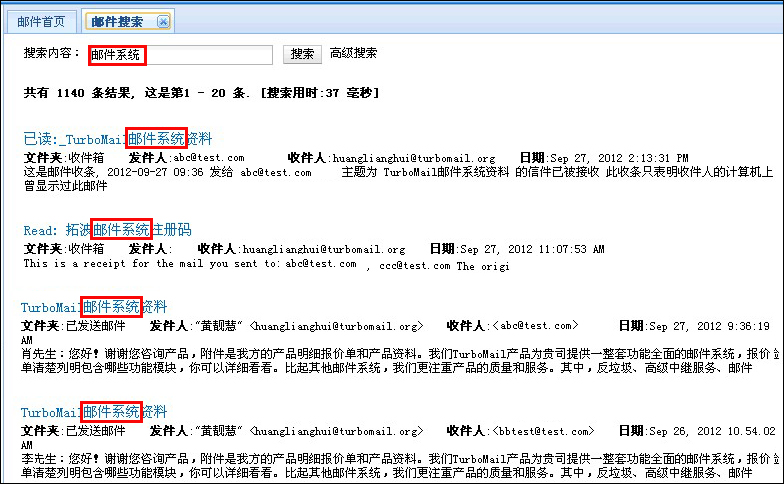Click the 搜索内容 input field
The image size is (784, 484).
[x=180, y=55]
